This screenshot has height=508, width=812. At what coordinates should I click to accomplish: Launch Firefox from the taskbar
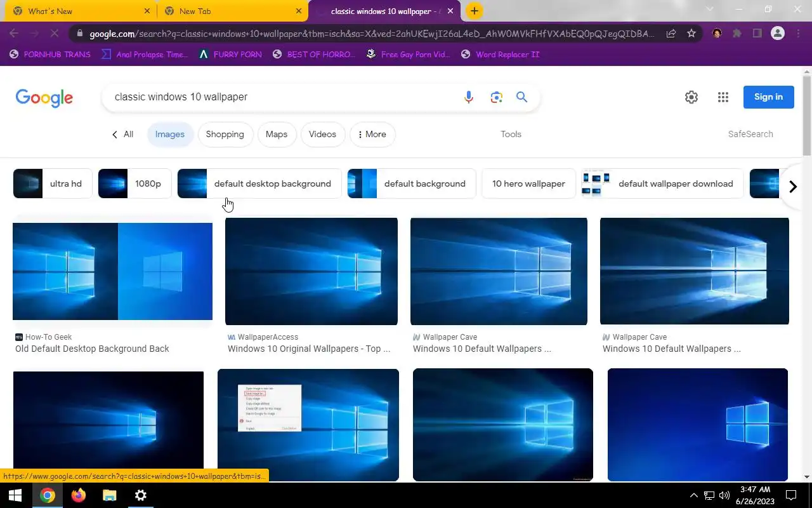pyautogui.click(x=79, y=495)
